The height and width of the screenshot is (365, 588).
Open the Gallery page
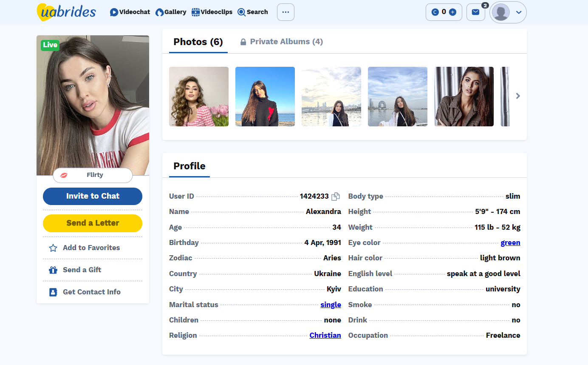pyautogui.click(x=171, y=12)
